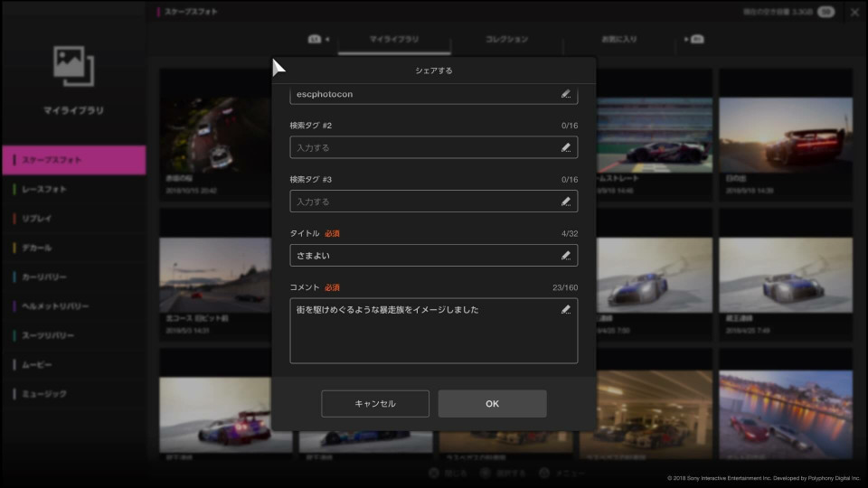
Task: Select ヘルメットリバリー in the sidebar
Action: 74,306
